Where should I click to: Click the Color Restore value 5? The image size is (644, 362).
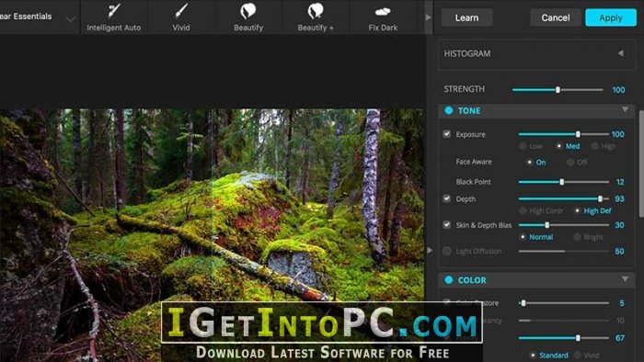coord(622,303)
